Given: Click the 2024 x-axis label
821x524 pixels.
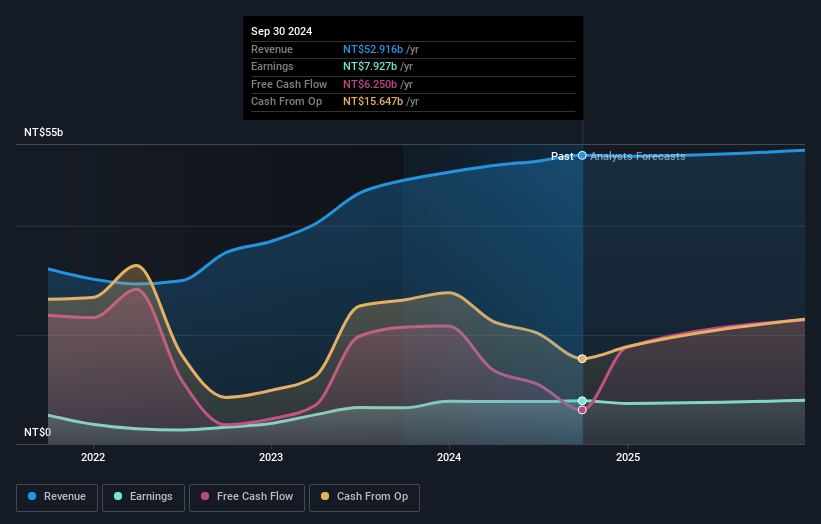Looking at the screenshot, I should click(x=449, y=457).
